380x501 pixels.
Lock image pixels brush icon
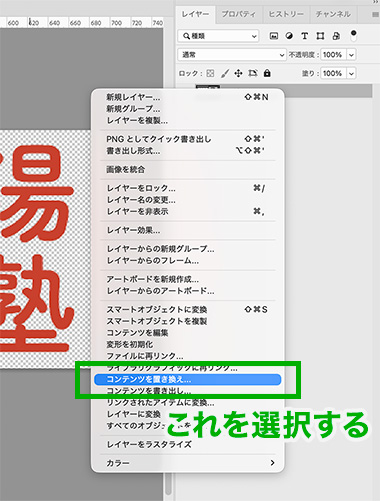[225, 73]
